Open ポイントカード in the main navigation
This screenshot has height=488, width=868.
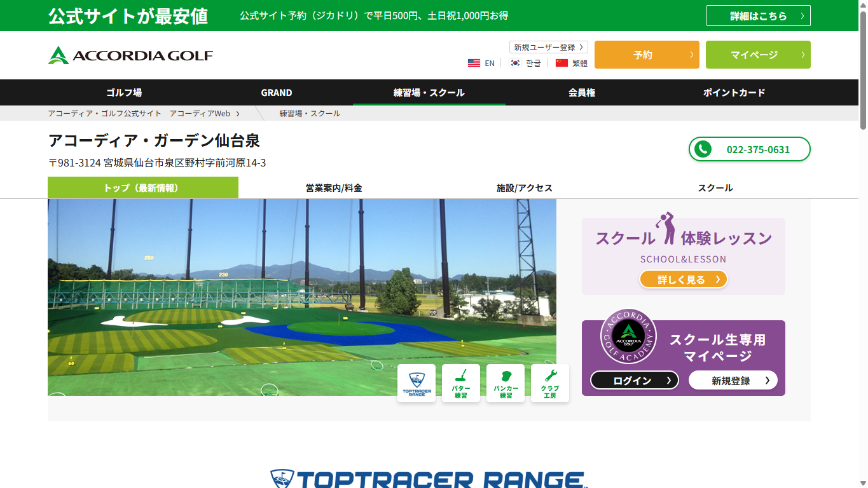coord(734,92)
